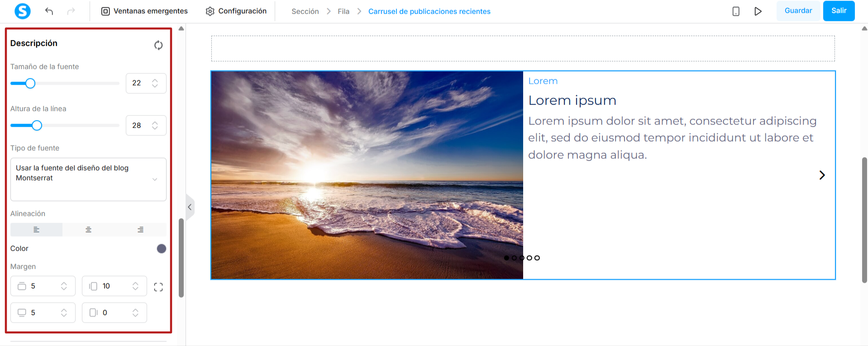
Task: Redo the last undone change
Action: coord(71,11)
